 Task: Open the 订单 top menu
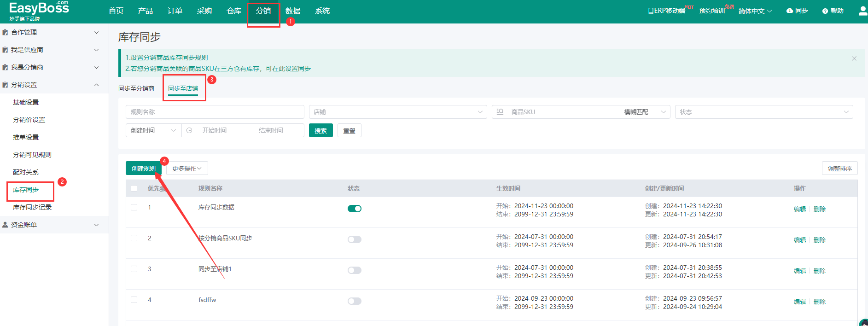point(175,11)
